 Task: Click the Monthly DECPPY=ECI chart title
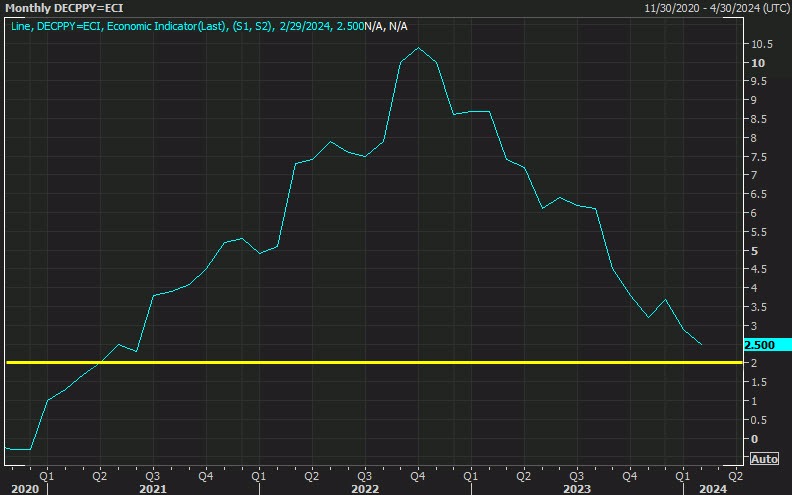pos(62,8)
